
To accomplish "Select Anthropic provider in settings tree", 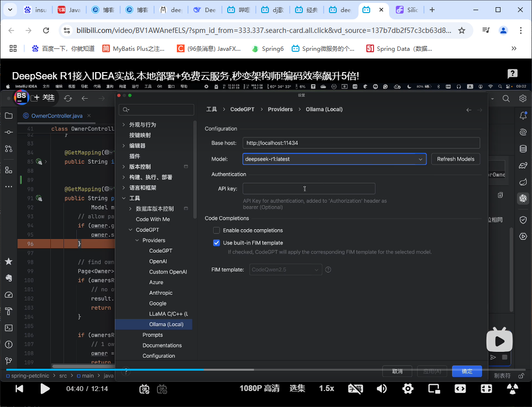I will pyautogui.click(x=161, y=293).
